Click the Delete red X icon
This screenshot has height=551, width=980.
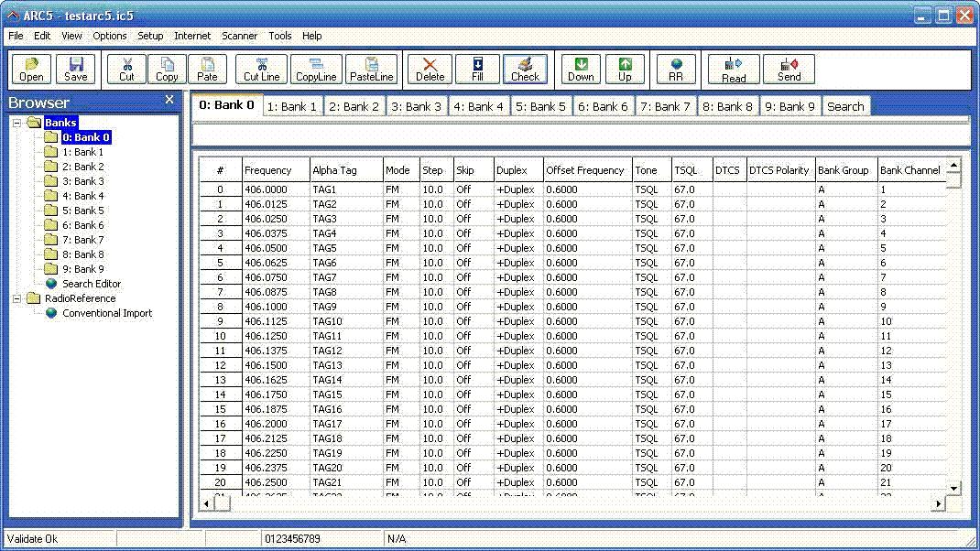coord(430,69)
